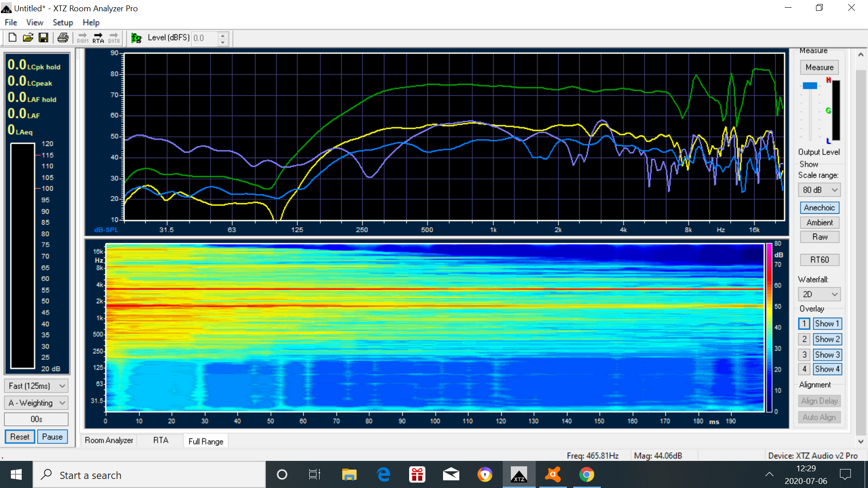The image size is (868, 488).
Task: Open the Help menu
Action: click(x=91, y=22)
